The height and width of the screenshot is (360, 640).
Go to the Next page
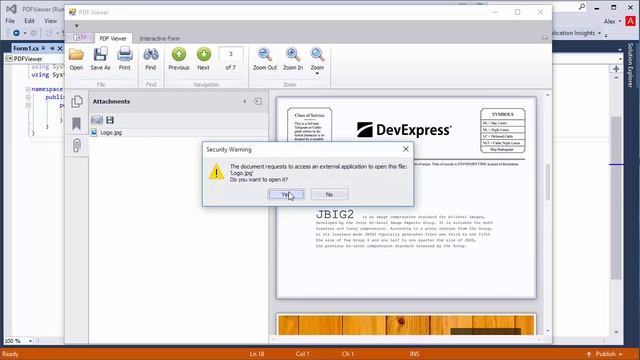click(x=203, y=59)
